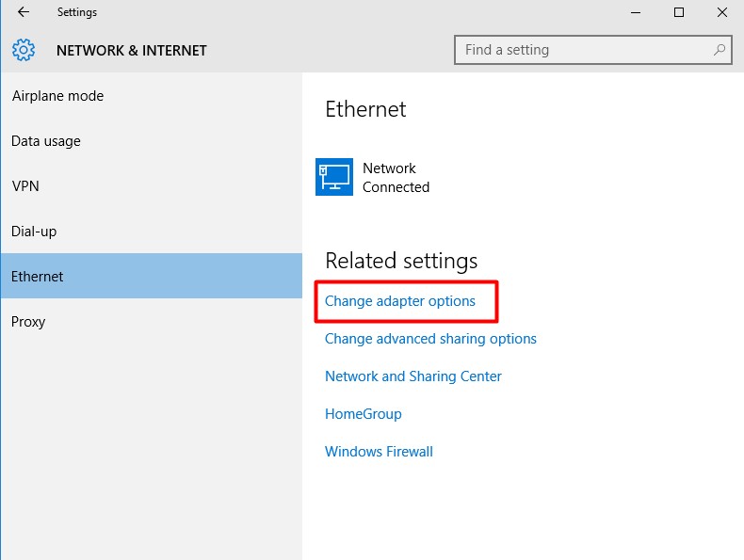Image resolution: width=744 pixels, height=560 pixels.
Task: Open the Ethernet network monitor icon
Action: (x=334, y=177)
